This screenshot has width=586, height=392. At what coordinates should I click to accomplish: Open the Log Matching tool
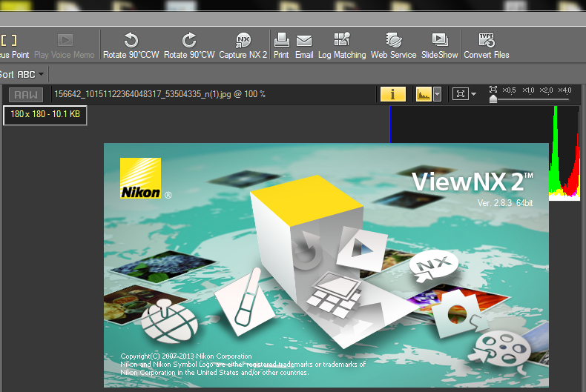[x=342, y=45]
